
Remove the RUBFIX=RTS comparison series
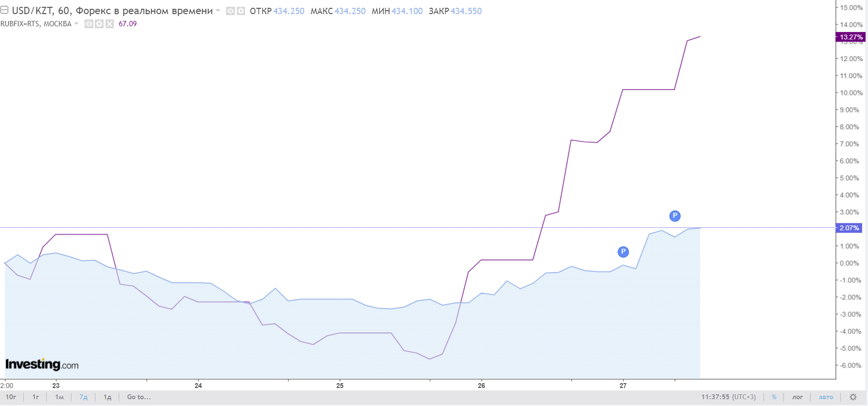point(109,24)
